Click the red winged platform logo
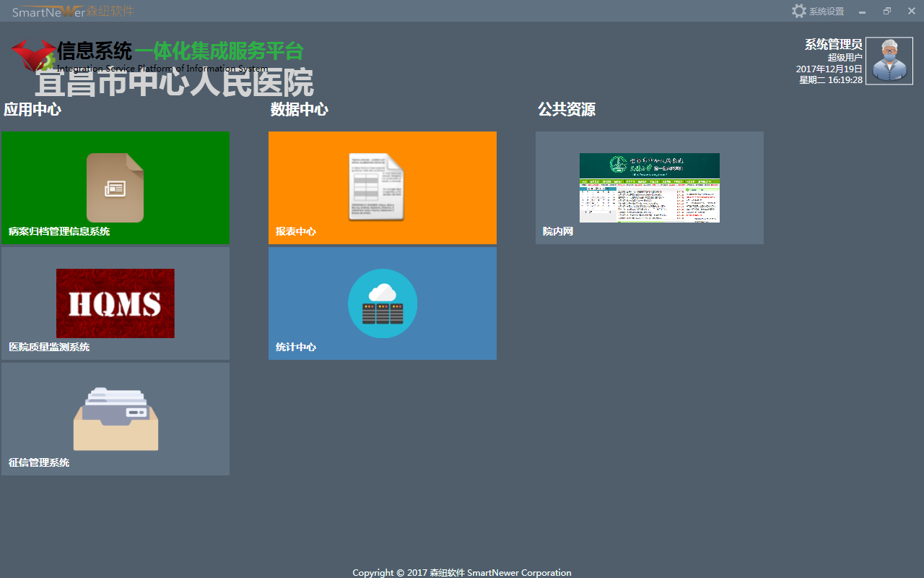924x578 pixels. [32, 55]
